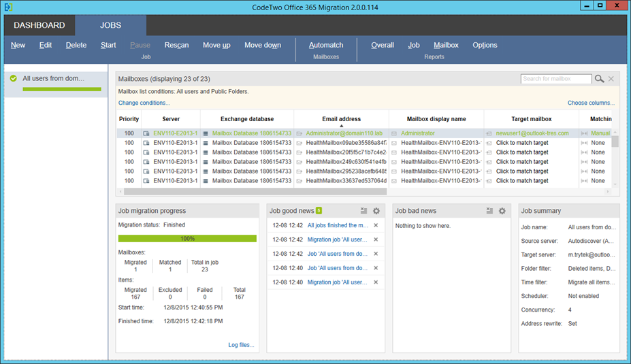Sort by Exchange database column
Viewport: 631px width, 364px height.
247,119
